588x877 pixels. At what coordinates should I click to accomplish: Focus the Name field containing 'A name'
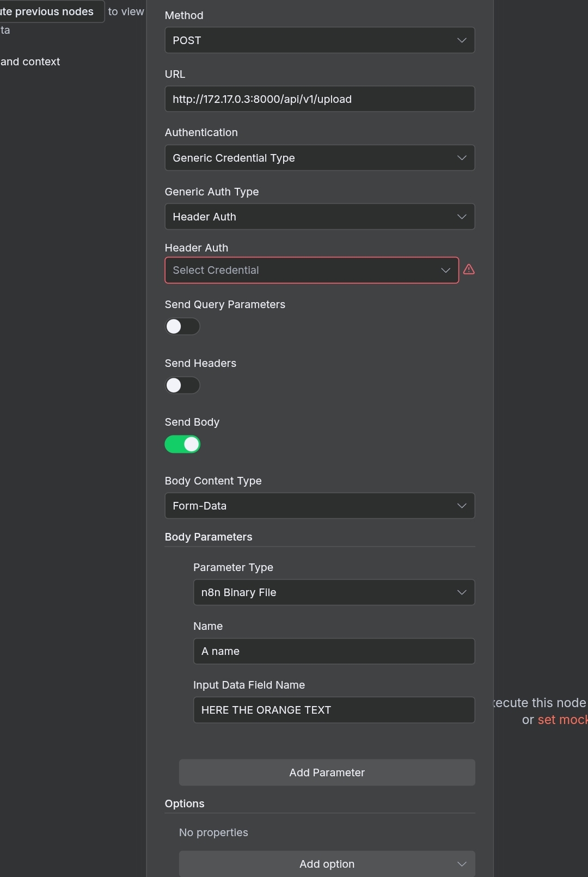click(x=333, y=651)
